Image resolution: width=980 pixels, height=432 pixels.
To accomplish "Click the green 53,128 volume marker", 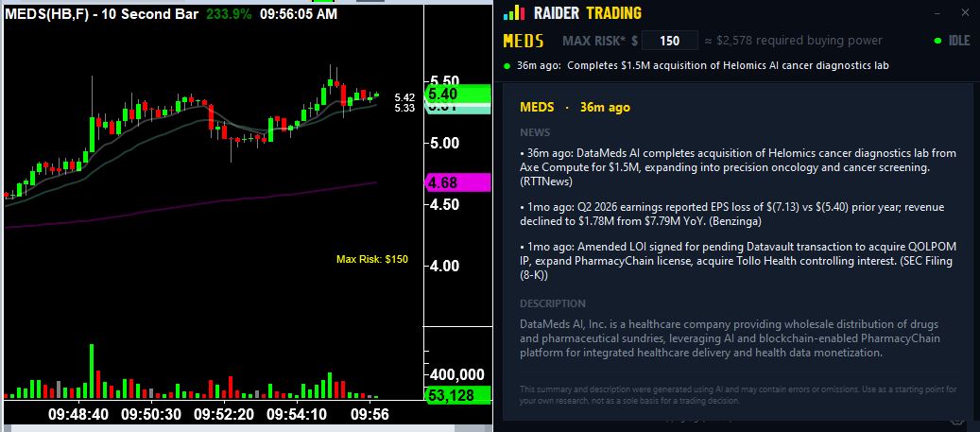I will 456,395.
